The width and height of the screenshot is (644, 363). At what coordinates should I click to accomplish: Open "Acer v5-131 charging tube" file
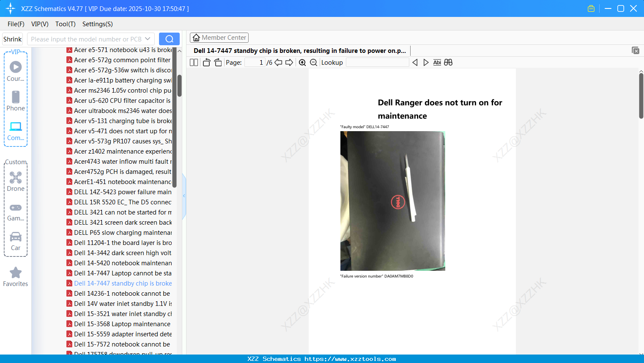[x=119, y=121]
